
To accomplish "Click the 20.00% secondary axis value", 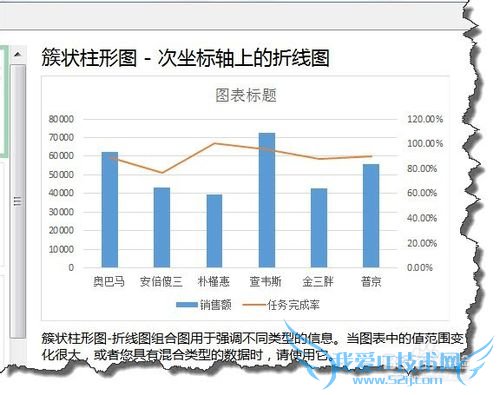I will (x=422, y=243).
